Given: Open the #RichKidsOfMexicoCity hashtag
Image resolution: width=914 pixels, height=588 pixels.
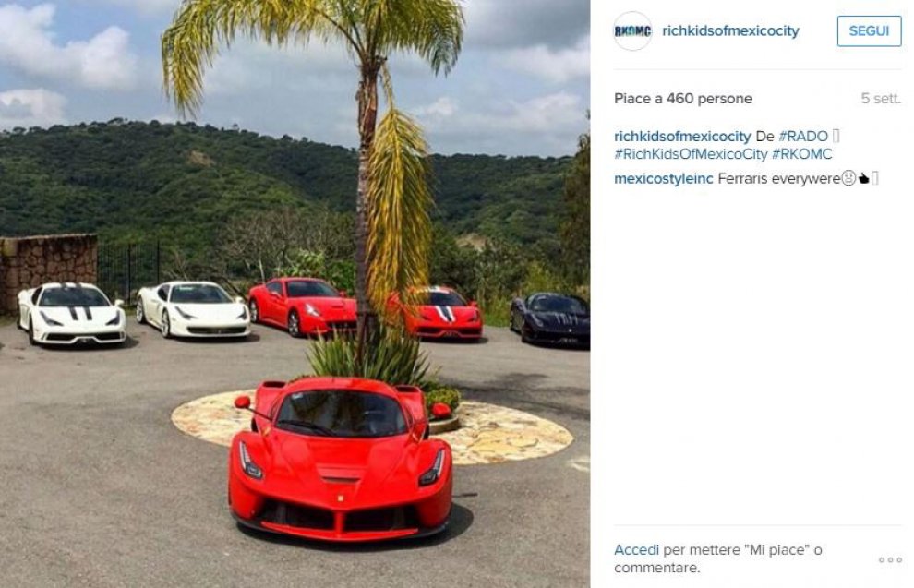Looking at the screenshot, I should point(691,154).
